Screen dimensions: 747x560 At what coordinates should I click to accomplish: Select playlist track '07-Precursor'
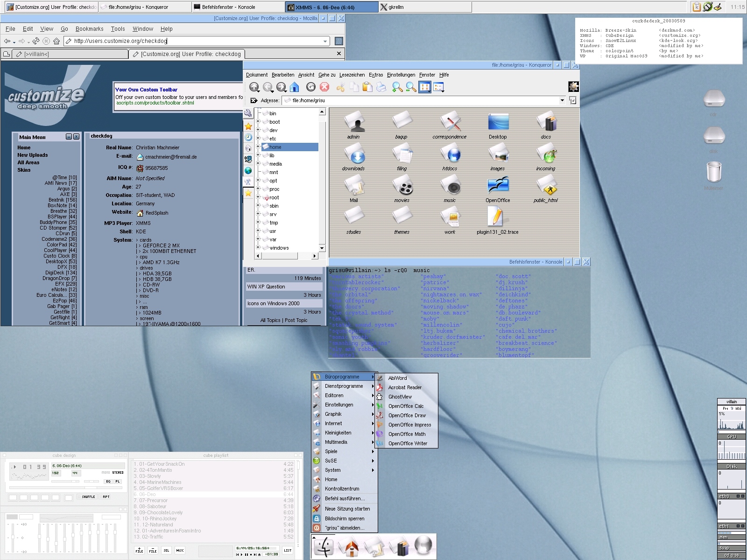(213, 500)
